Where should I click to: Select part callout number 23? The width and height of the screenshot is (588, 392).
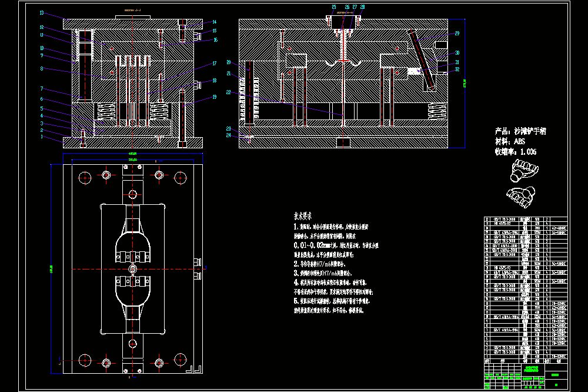tap(229, 129)
